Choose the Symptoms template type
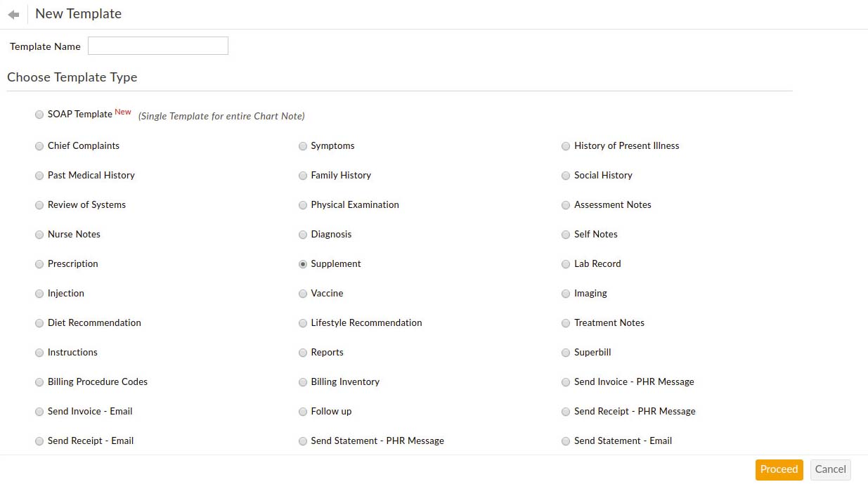Image resolution: width=868 pixels, height=496 pixels. coord(302,146)
